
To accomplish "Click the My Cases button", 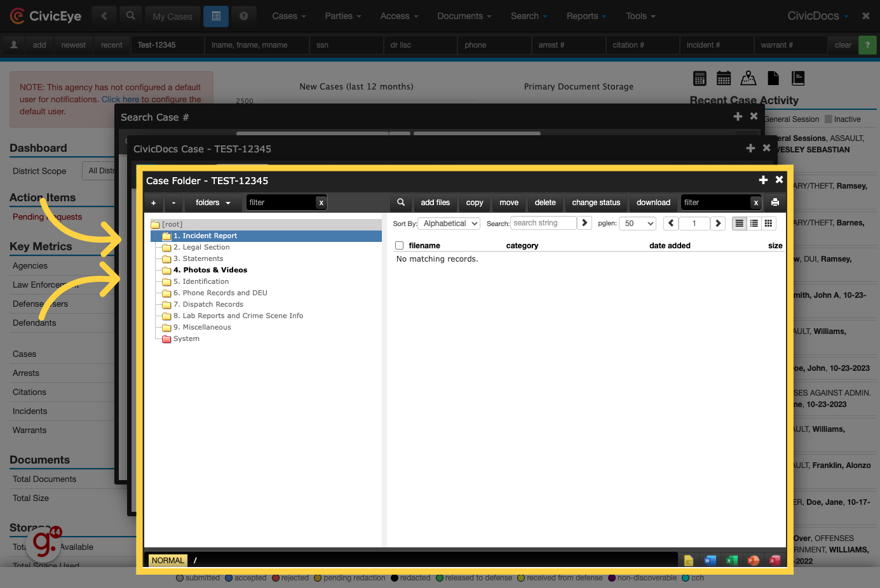I will click(x=172, y=17).
